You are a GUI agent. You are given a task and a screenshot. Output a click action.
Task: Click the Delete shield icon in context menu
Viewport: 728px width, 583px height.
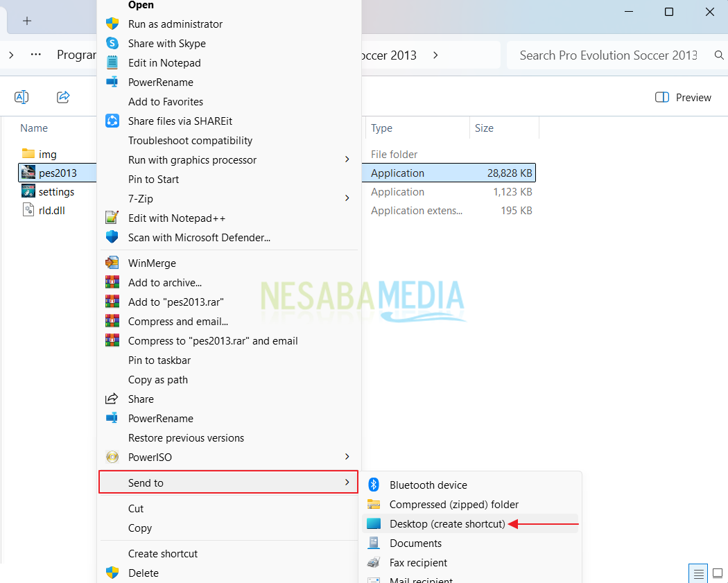tap(112, 573)
